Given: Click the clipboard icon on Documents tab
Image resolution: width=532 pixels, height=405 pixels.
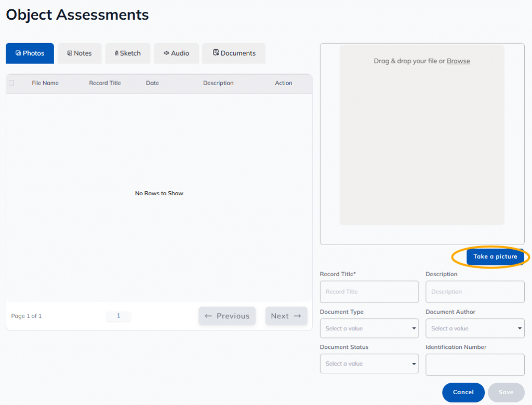Looking at the screenshot, I should [x=216, y=53].
